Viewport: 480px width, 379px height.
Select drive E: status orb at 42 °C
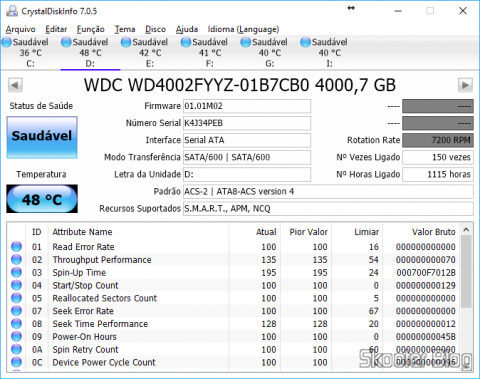click(126, 42)
